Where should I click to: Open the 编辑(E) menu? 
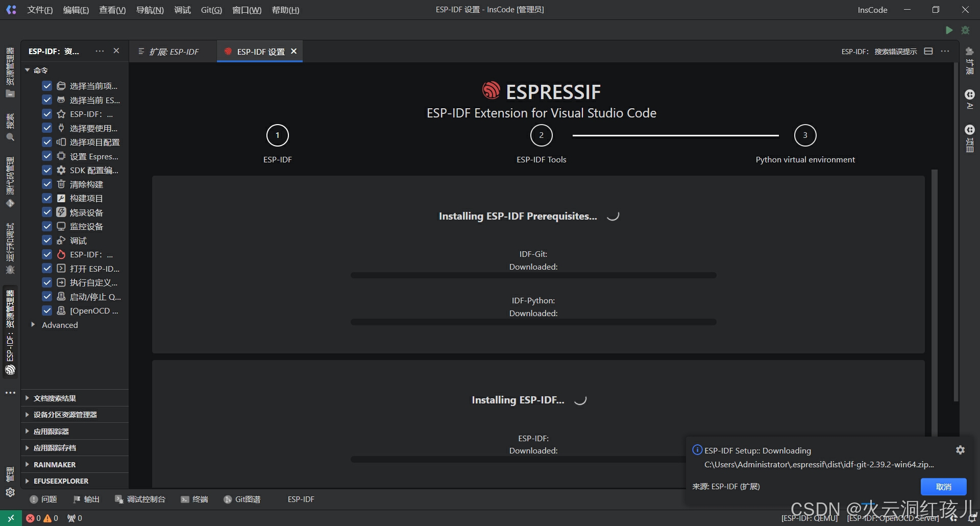click(76, 10)
